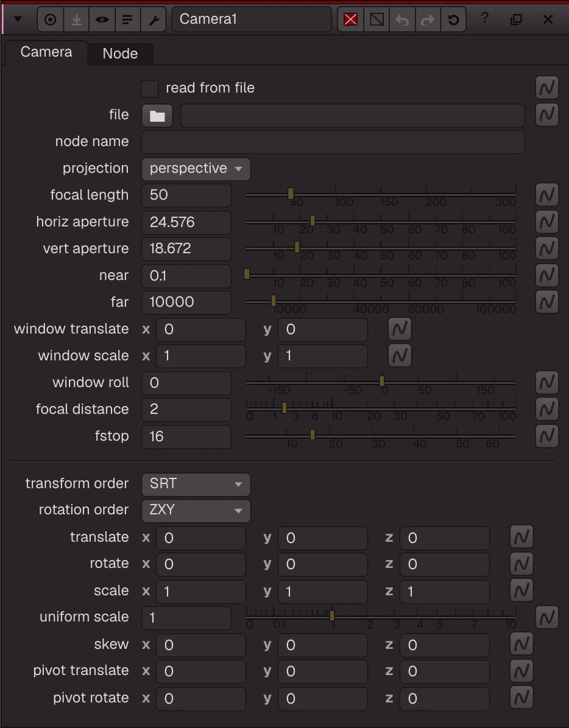
Task: Click the near value field showing 0.1
Action: pos(186,276)
